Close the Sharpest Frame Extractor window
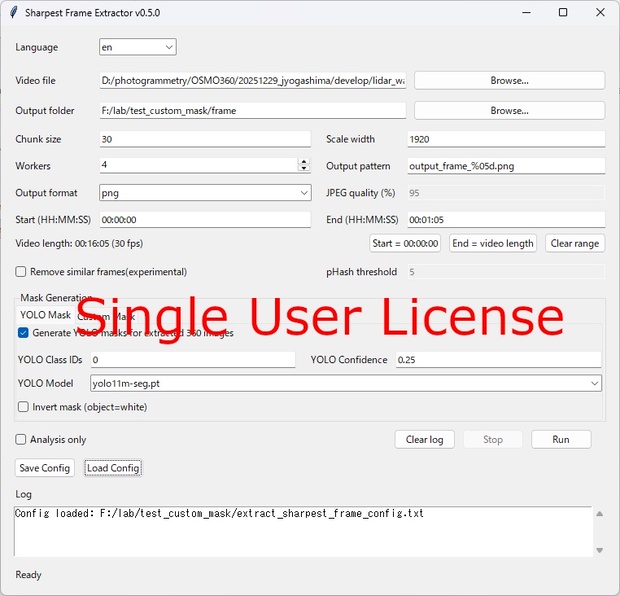 point(600,12)
